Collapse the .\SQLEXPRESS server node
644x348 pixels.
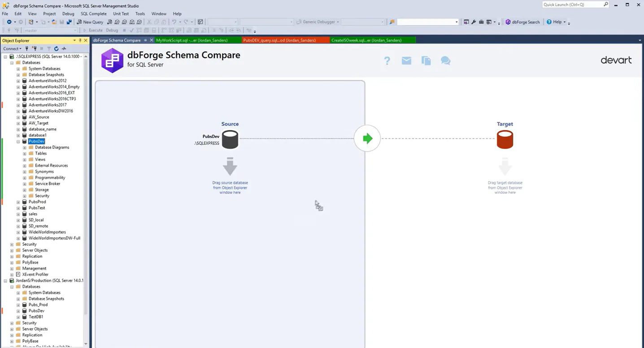[5, 57]
